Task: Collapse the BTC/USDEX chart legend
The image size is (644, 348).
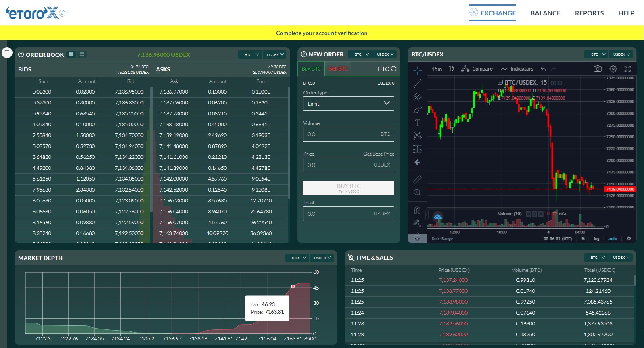Action: tap(500, 83)
